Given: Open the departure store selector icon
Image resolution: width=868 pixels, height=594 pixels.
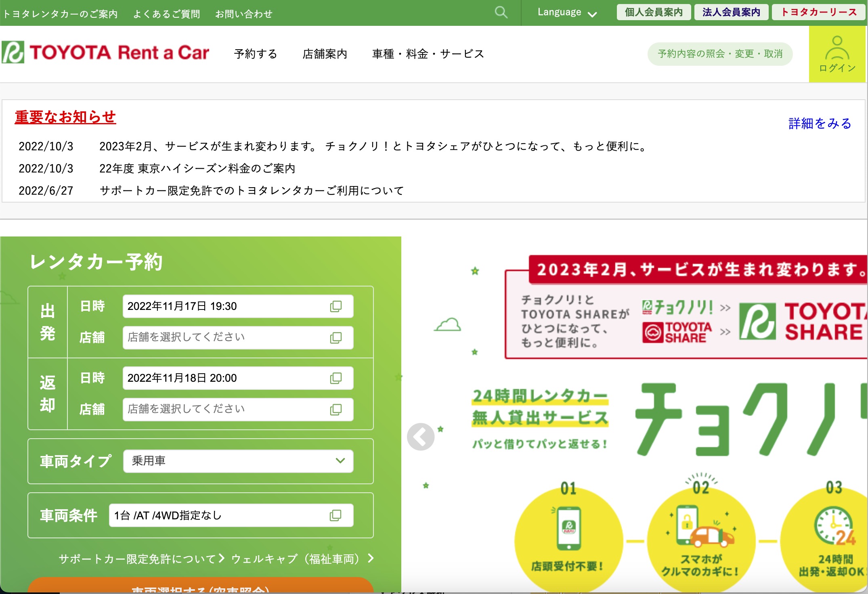Looking at the screenshot, I should click(335, 338).
